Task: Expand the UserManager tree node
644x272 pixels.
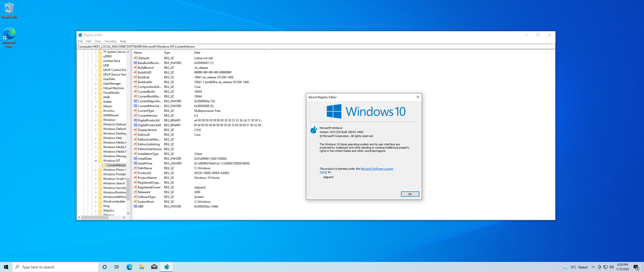Action: [96, 84]
